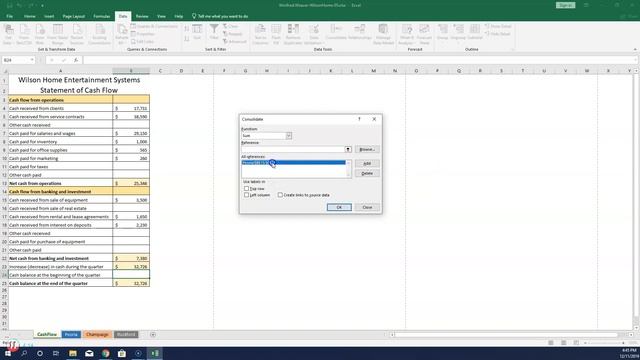This screenshot has width=640, height=360.
Task: Open File Explorer from the taskbar
Action: (73, 353)
